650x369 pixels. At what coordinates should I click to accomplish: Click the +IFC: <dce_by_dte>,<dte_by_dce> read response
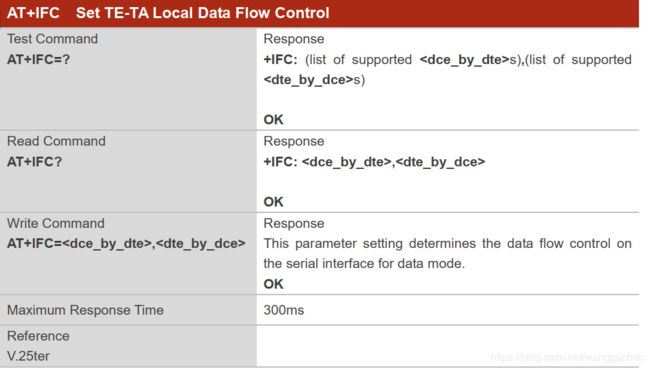(374, 162)
